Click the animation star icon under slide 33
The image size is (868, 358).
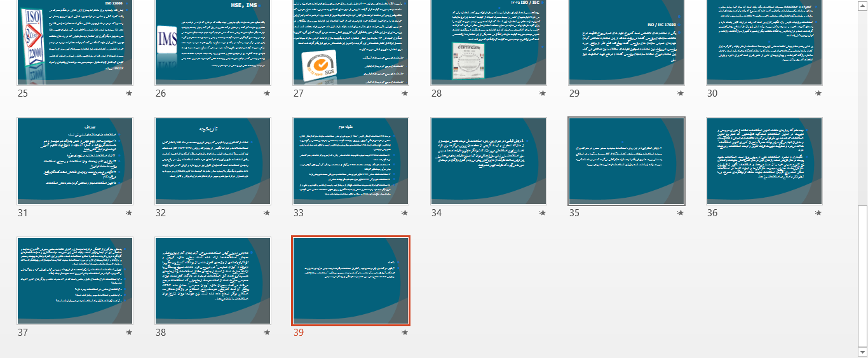[x=405, y=213]
